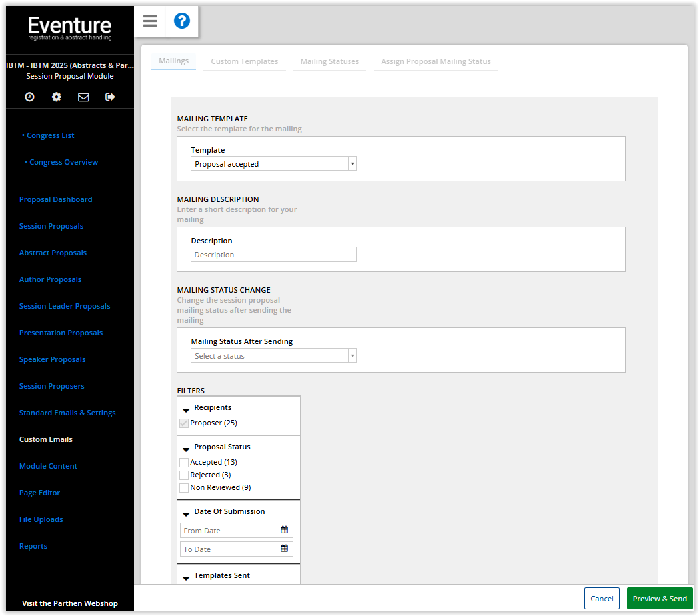Screen dimensions: 699x616
Task: Check the Accepted (13) proposal status
Action: tap(184, 462)
